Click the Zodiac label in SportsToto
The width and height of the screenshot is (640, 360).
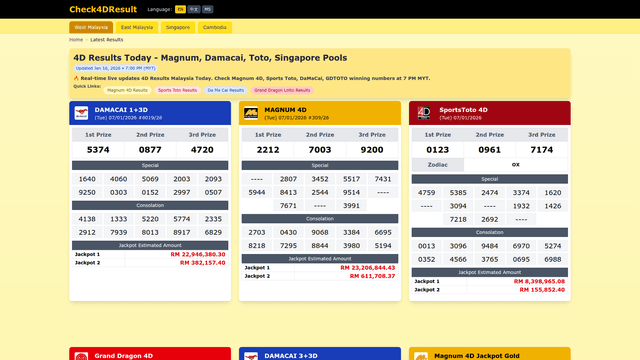point(438,165)
